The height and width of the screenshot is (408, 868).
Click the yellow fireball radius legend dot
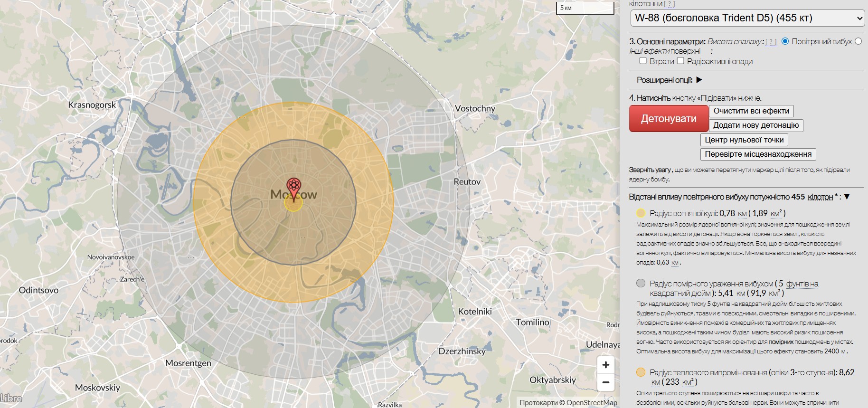641,213
